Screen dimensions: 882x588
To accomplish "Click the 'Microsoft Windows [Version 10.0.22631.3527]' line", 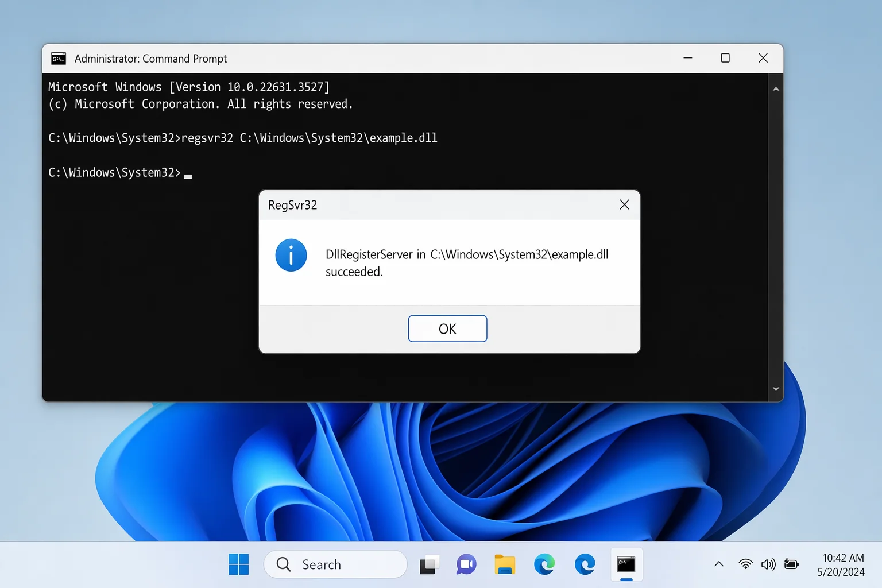I will [x=189, y=87].
